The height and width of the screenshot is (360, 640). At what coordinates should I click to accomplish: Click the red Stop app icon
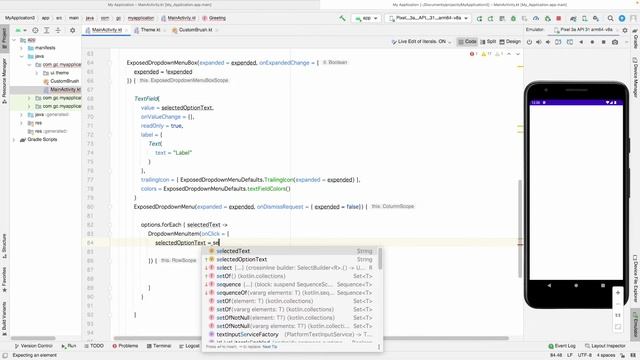coord(559,18)
